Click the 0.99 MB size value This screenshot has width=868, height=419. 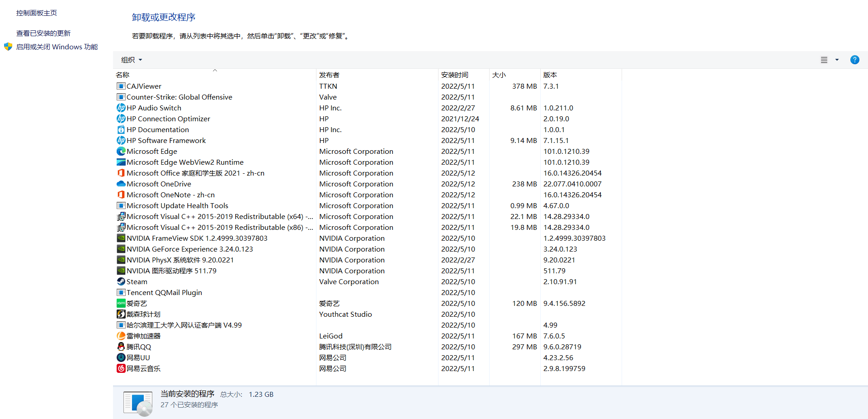(524, 205)
